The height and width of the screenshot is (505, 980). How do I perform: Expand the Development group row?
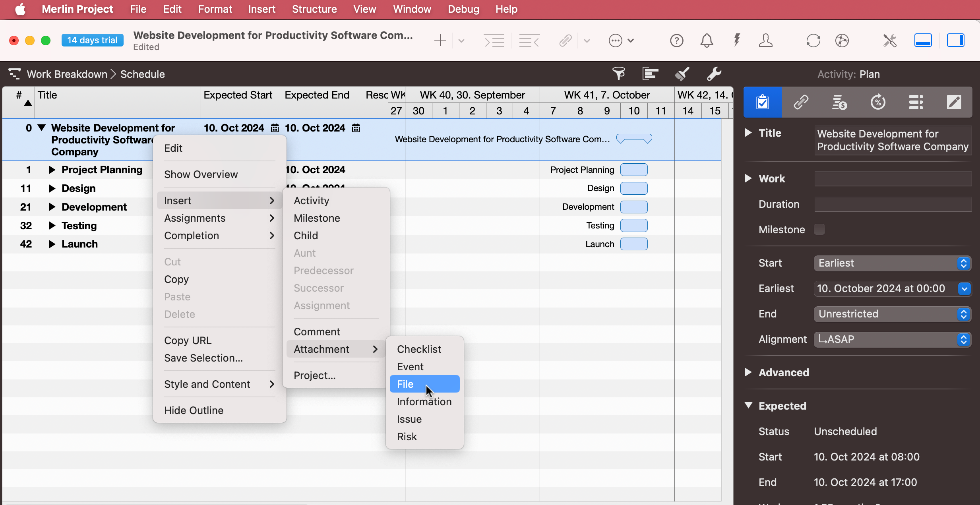52,207
